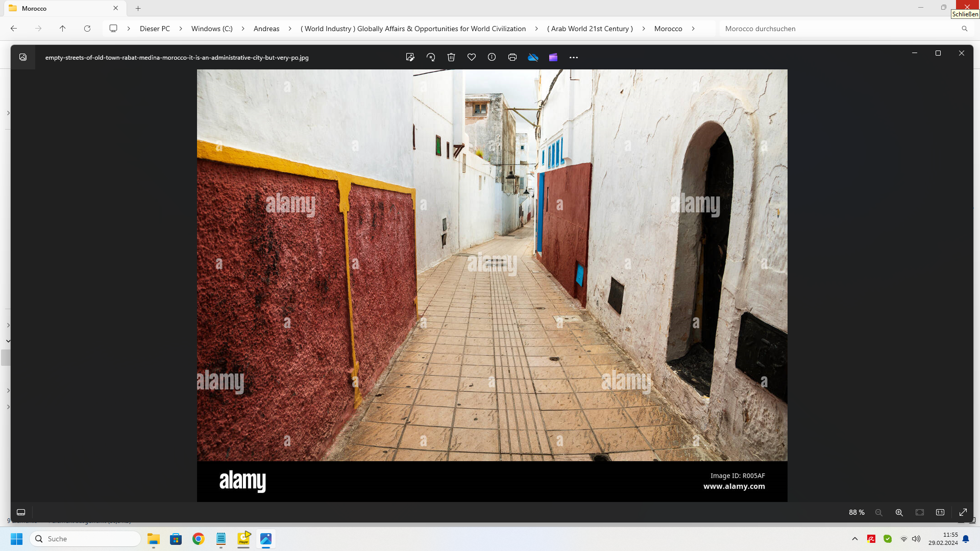
Task: Open the Edit image tool in Photos
Action: [410, 57]
